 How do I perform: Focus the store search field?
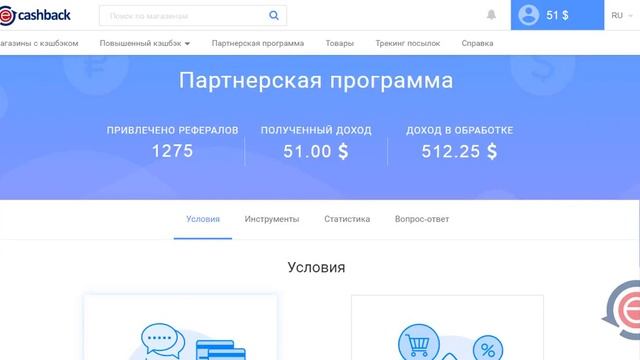193,16
